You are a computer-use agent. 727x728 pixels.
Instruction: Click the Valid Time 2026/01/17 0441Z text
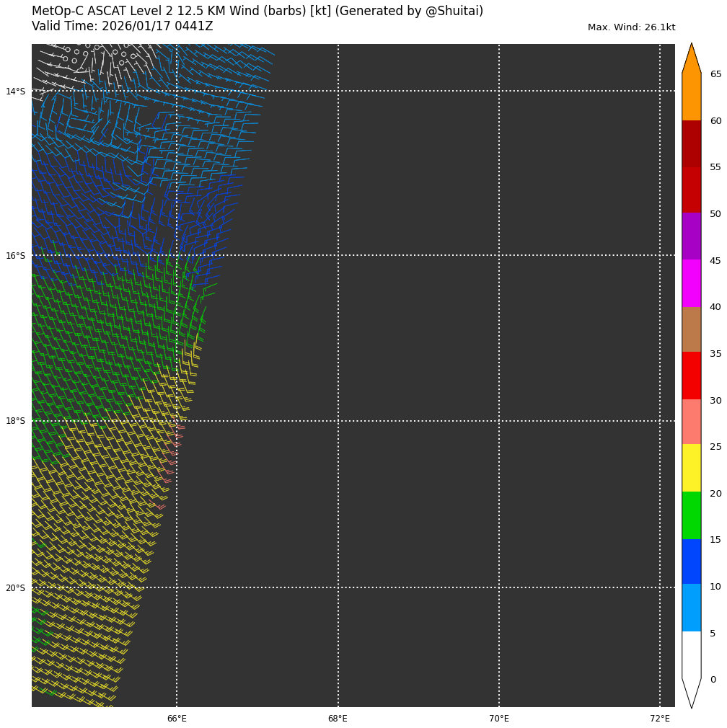coord(123,27)
